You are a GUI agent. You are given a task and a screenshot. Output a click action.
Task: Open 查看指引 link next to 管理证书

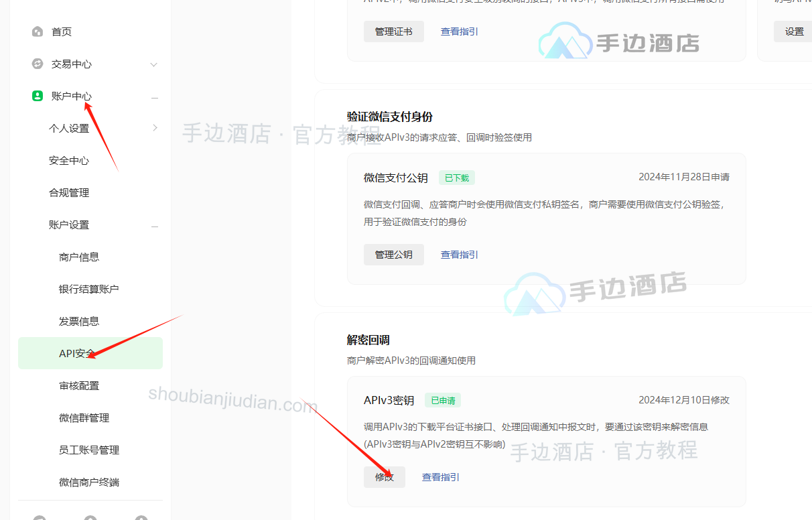[x=460, y=31]
